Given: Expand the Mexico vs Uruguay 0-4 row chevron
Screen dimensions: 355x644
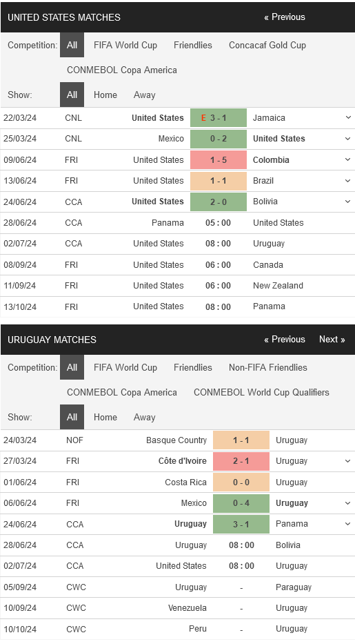Looking at the screenshot, I should pyautogui.click(x=348, y=503).
